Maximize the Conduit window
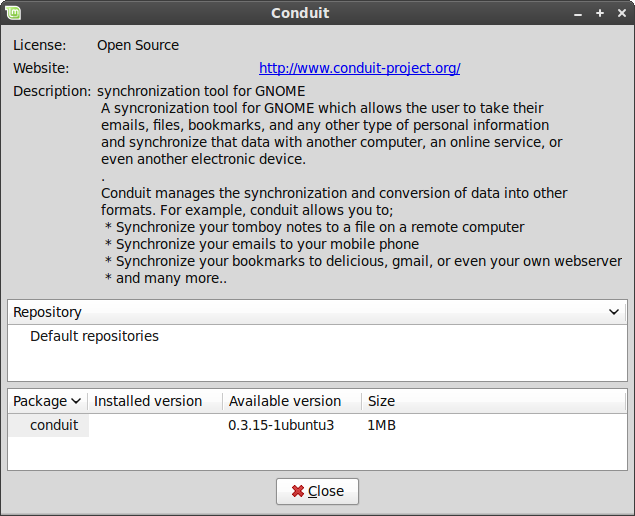This screenshot has width=635, height=516. point(600,13)
